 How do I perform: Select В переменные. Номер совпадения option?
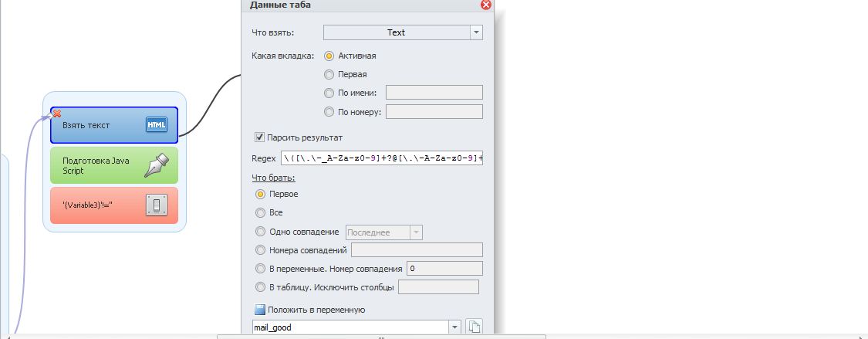tap(259, 269)
